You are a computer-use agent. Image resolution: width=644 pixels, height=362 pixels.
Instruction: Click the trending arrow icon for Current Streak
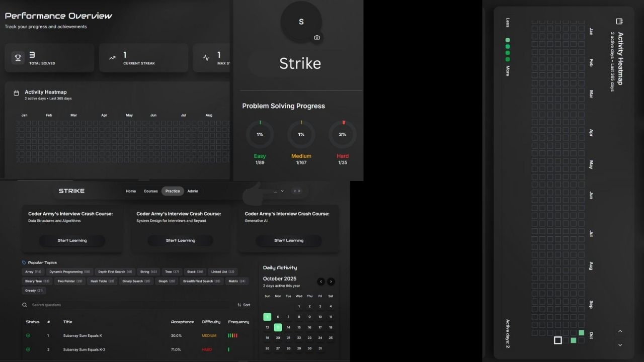pos(112,58)
